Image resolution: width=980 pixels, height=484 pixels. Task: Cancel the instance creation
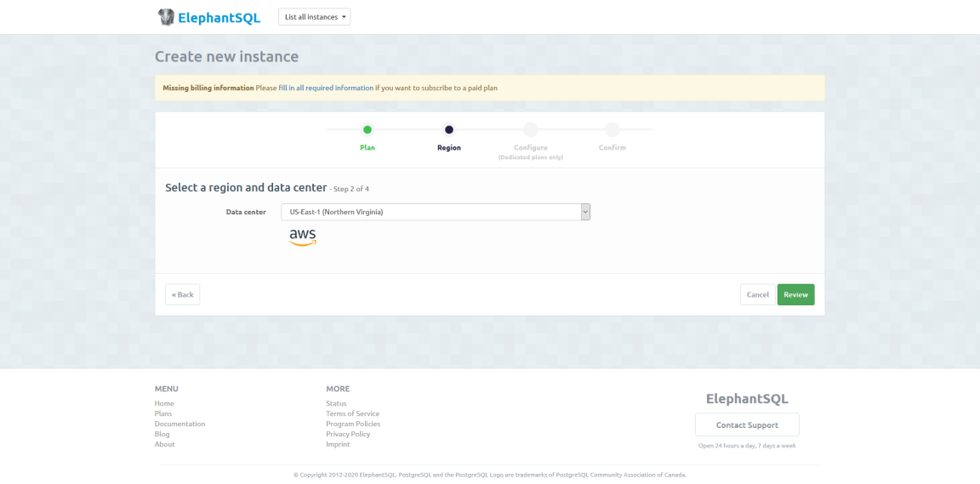click(x=757, y=294)
